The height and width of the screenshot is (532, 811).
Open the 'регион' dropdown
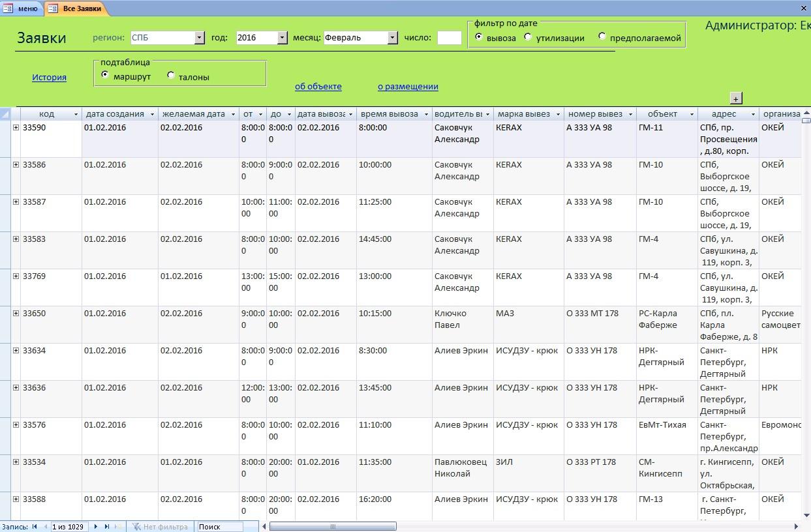click(200, 38)
